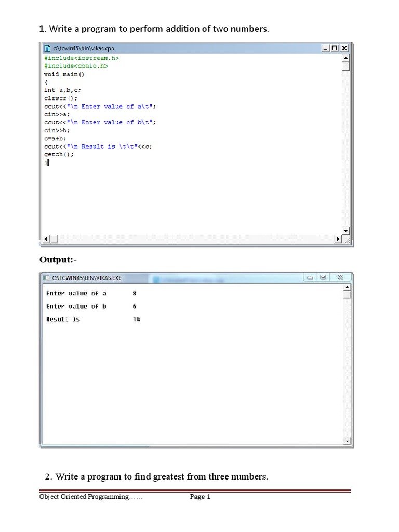The image size is (399, 532).
Task: Click the editor's vertical scrollbar thumb
Action: tap(346, 66)
